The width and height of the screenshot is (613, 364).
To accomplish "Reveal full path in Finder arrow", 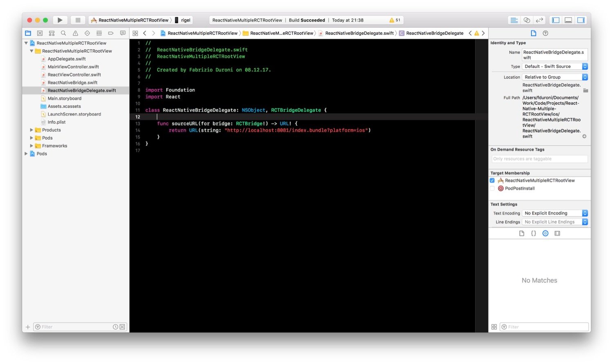I will click(584, 136).
